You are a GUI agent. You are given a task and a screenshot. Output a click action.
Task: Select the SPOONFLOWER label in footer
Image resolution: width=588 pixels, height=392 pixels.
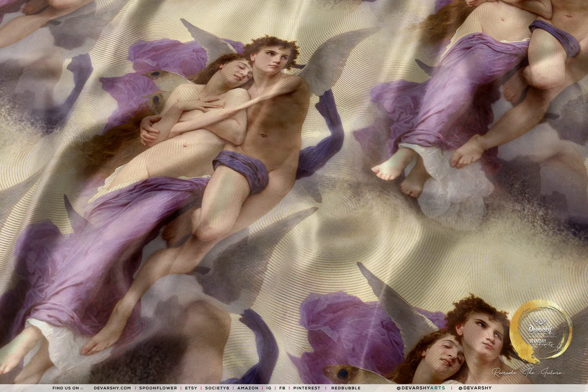(x=158, y=388)
